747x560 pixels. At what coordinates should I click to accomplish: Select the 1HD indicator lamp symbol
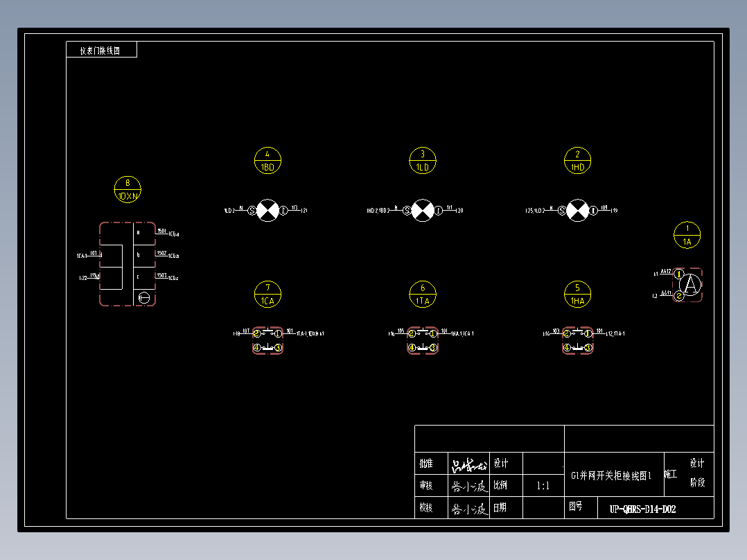pyautogui.click(x=577, y=210)
